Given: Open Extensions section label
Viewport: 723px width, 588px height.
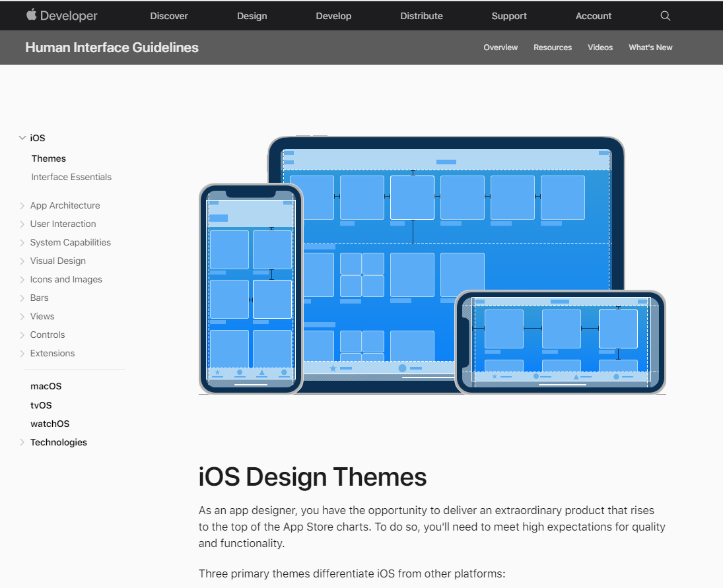Looking at the screenshot, I should pyautogui.click(x=52, y=353).
